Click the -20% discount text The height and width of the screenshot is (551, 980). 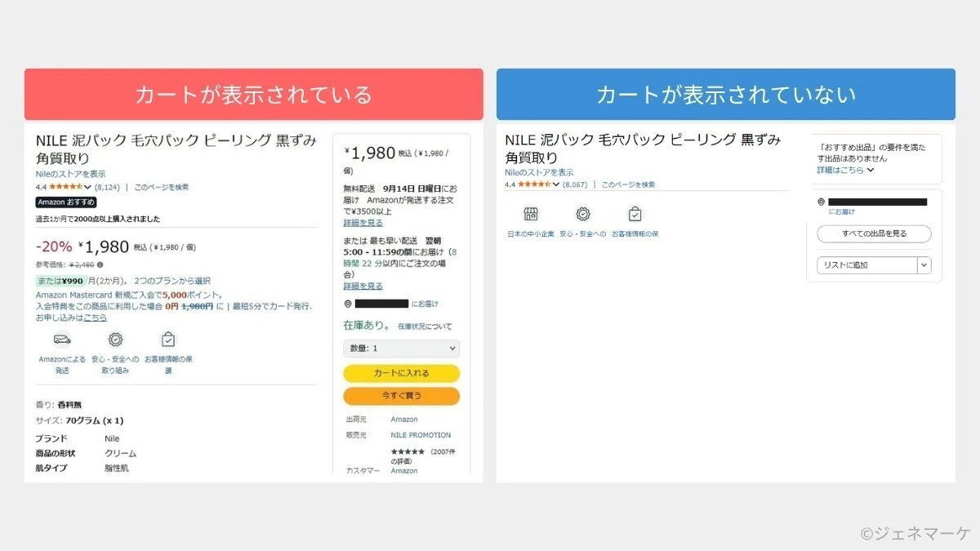pos(54,247)
